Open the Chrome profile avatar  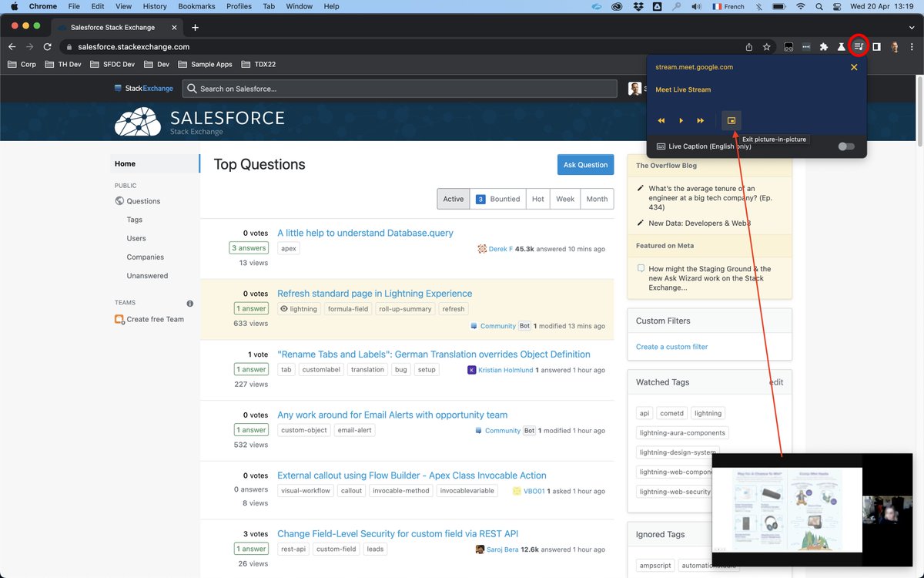coord(895,47)
